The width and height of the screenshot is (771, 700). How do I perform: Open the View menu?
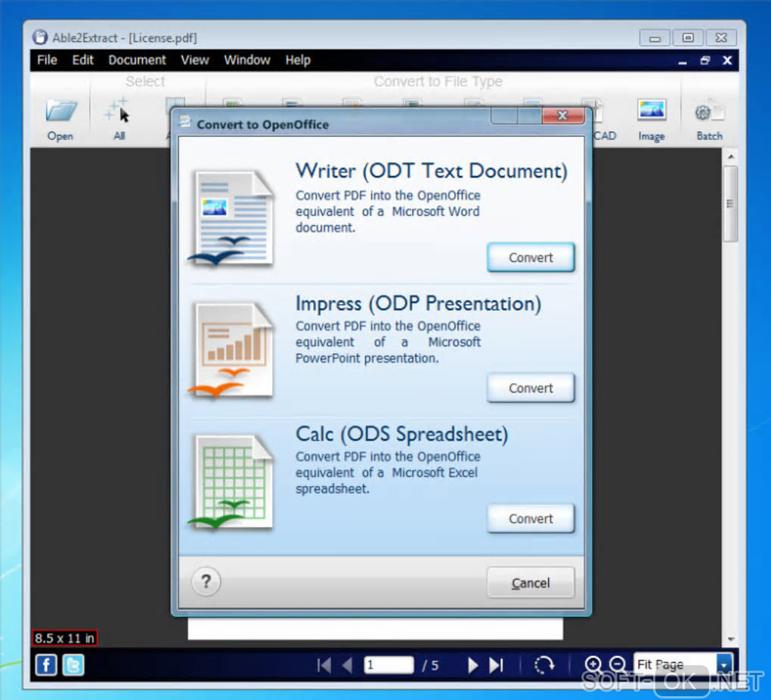[x=195, y=60]
